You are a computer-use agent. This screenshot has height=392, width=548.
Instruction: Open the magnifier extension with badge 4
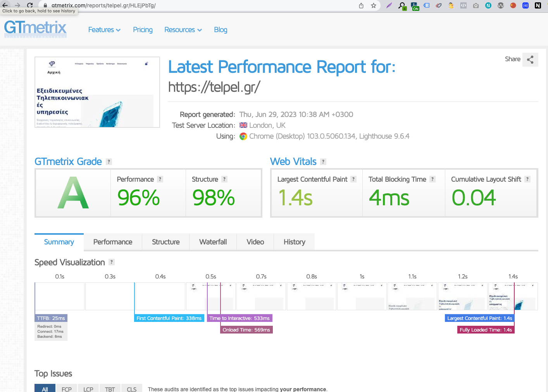point(402,6)
